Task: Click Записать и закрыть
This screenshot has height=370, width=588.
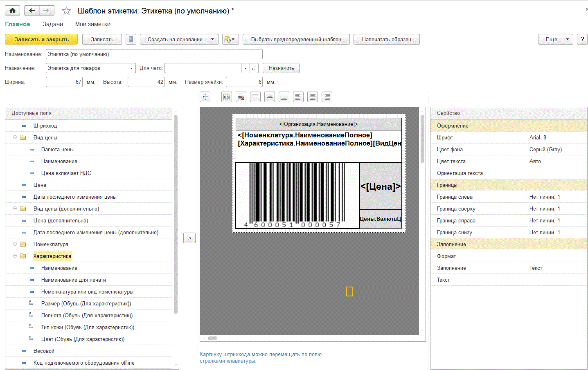Action: pos(41,39)
